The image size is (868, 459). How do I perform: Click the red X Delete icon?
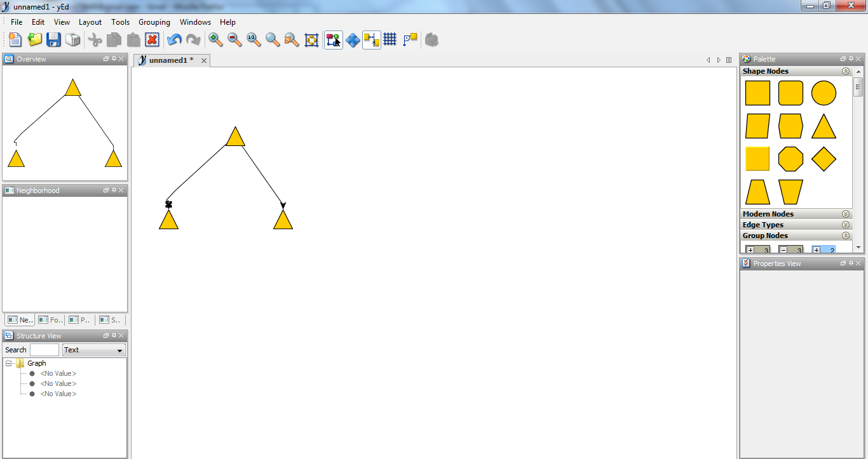[x=152, y=40]
